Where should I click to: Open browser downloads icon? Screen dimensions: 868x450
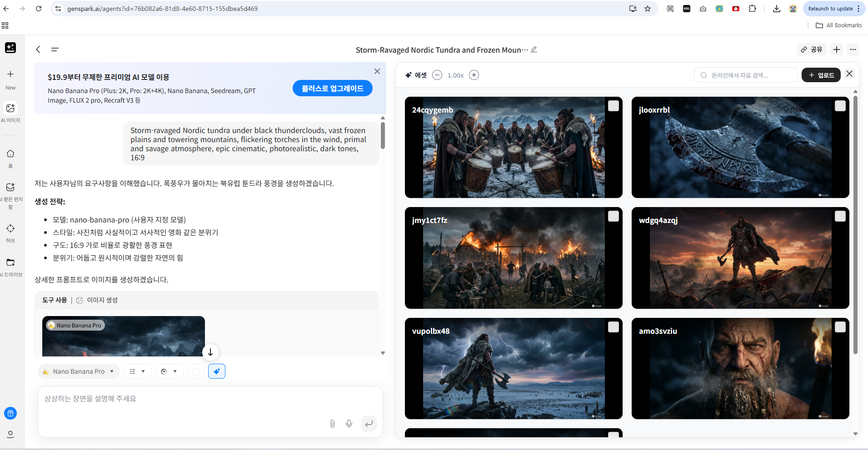(777, 9)
